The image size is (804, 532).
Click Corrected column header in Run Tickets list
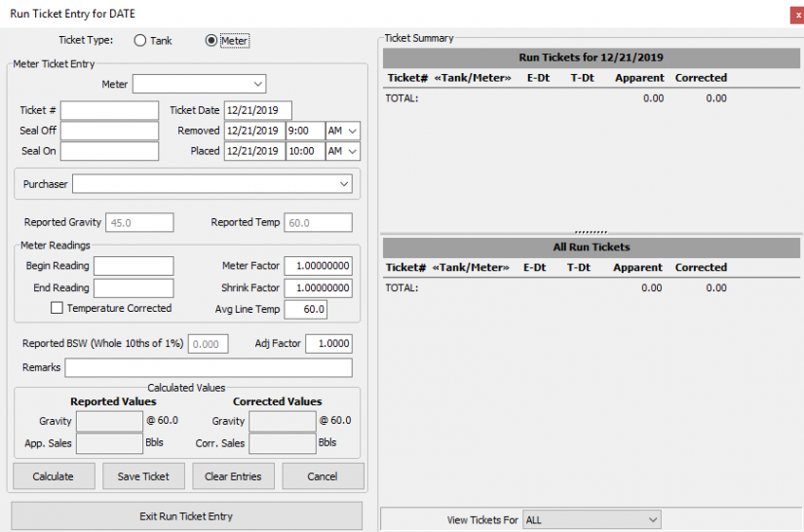701,78
